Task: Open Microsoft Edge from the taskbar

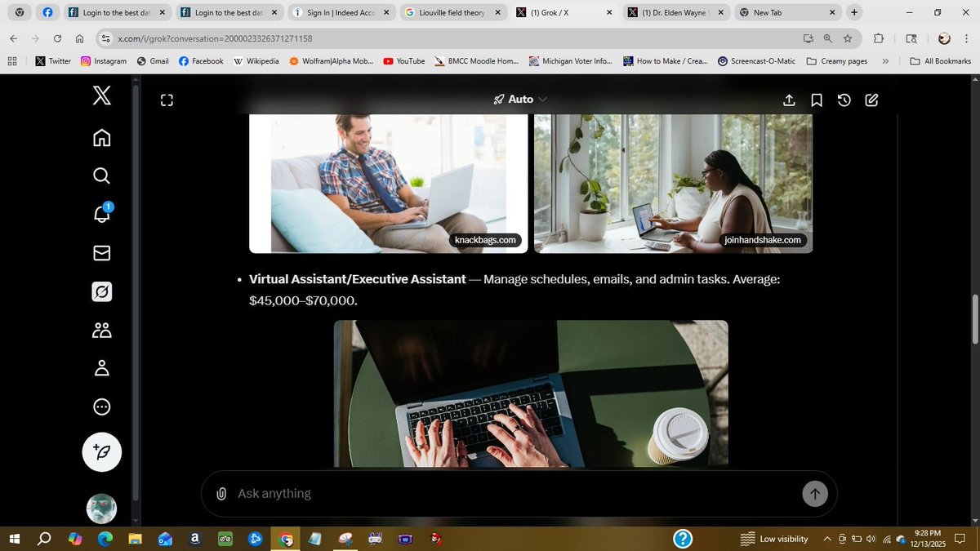Action: pos(105,539)
